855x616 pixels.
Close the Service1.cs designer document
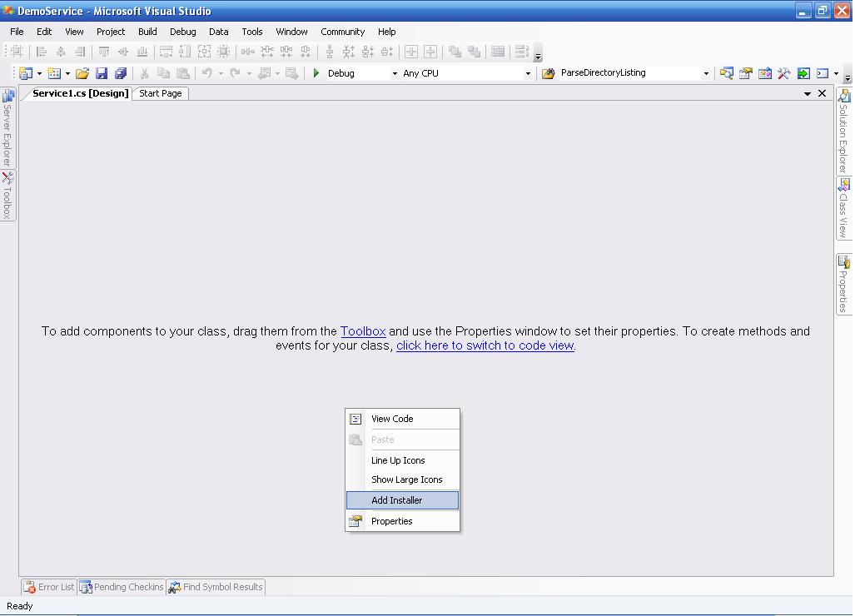823,94
